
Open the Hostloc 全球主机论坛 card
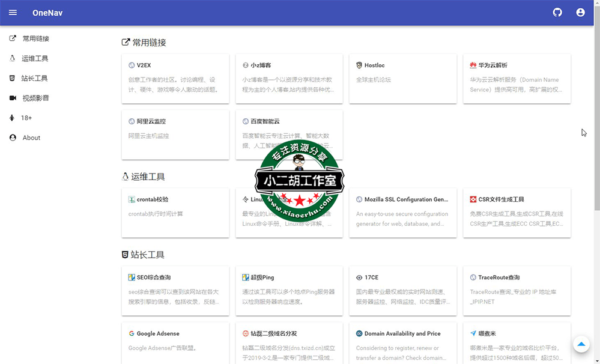tap(402, 79)
